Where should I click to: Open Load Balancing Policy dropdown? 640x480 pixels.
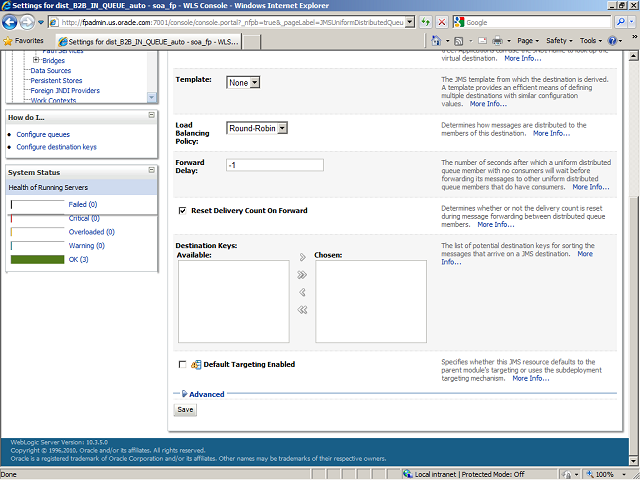(257, 128)
